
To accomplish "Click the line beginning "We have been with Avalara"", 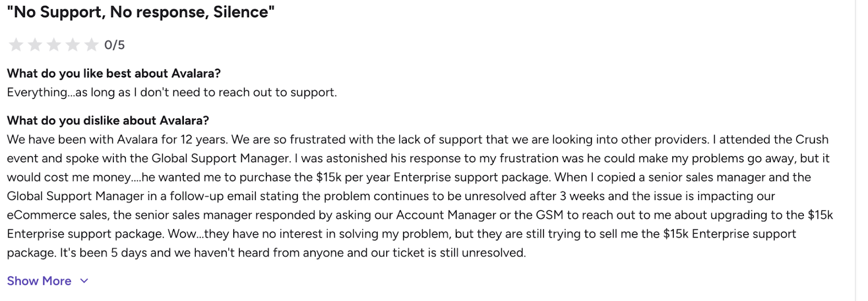I will 418,139.
